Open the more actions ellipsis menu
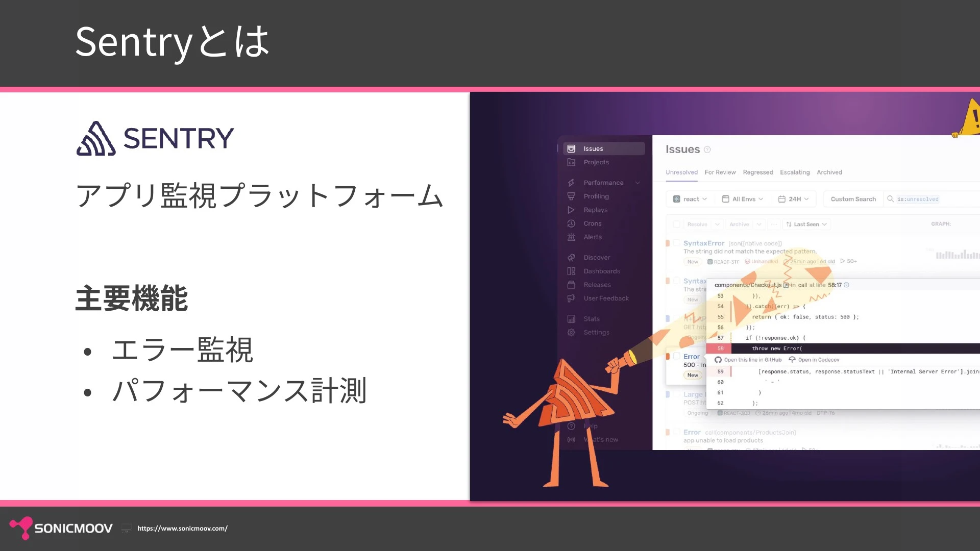The width and height of the screenshot is (980, 551). point(774,224)
